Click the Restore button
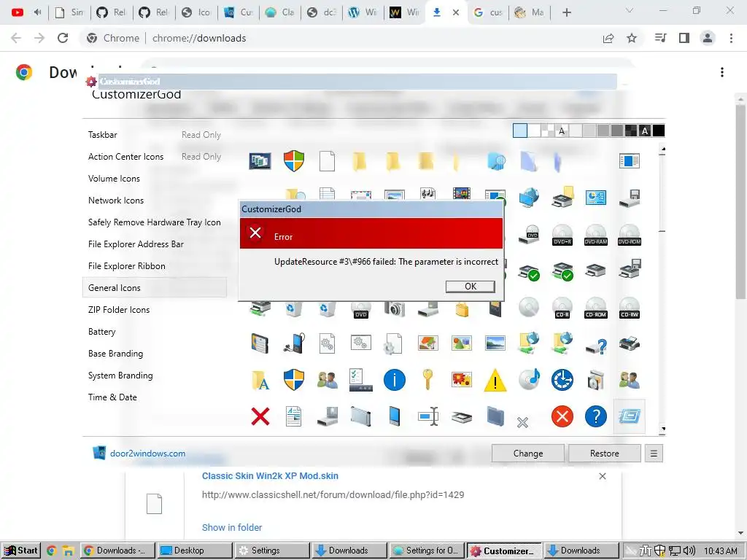This screenshot has height=560, width=747. click(605, 454)
